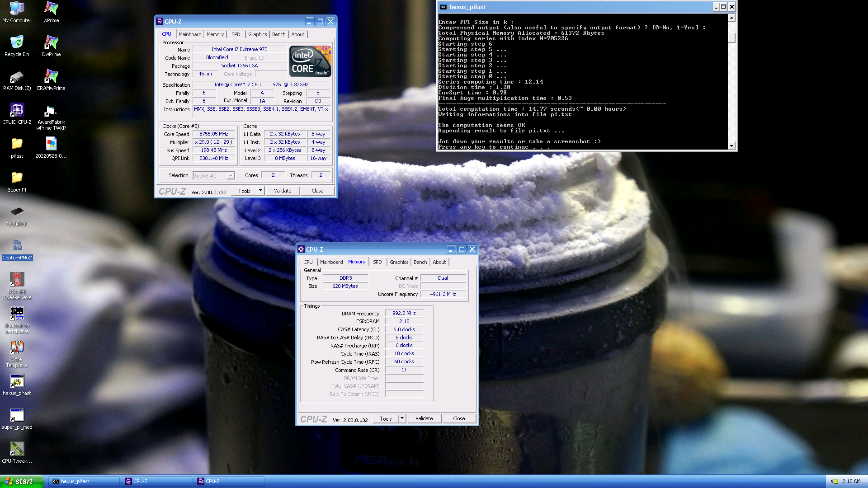The height and width of the screenshot is (488, 868).
Task: Switch to Mainboard tab in top CPU-Z window
Action: pyautogui.click(x=190, y=34)
